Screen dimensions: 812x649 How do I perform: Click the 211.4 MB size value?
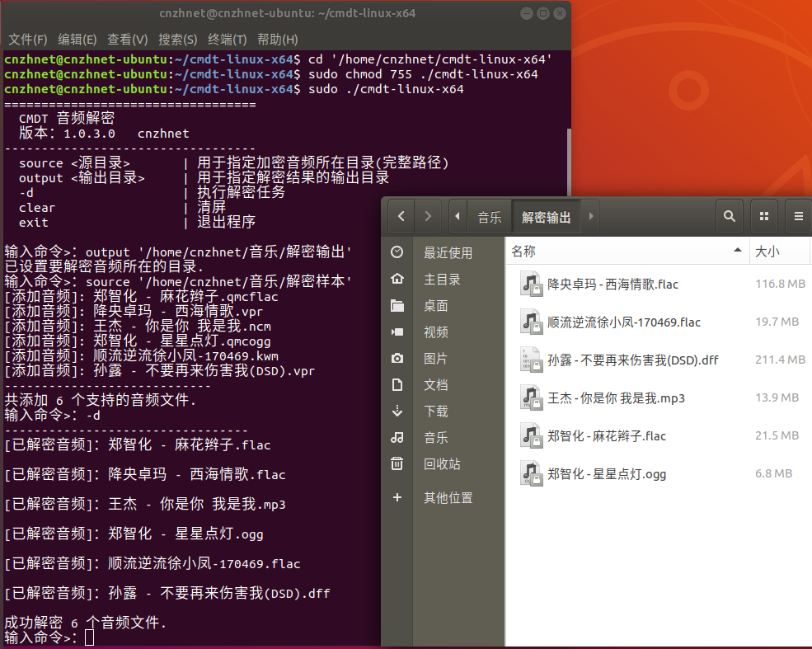(x=780, y=360)
